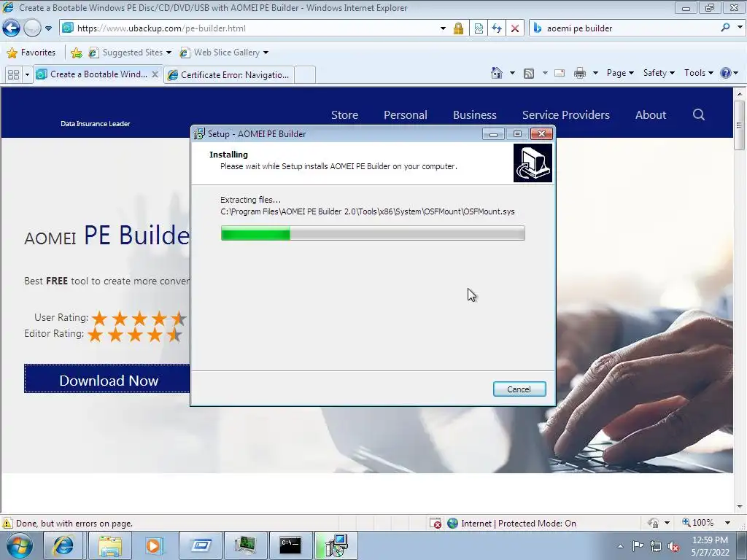Toggle the Compatibility View icon

click(x=479, y=28)
